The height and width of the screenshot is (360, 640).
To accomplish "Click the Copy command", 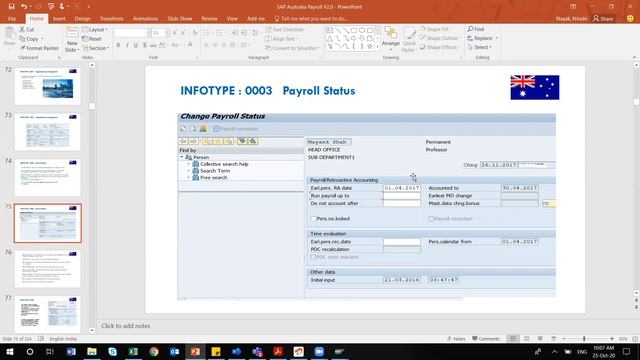I will [x=29, y=39].
